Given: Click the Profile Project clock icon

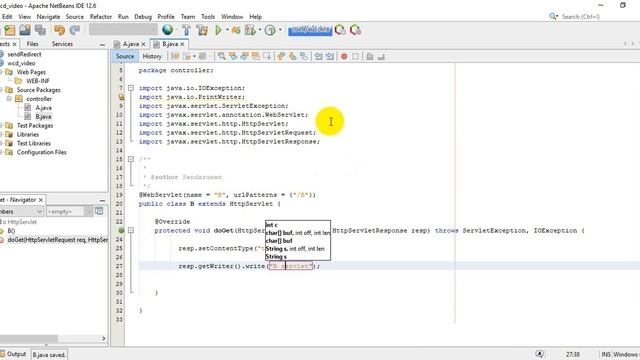Looking at the screenshot, I should pyautogui.click(x=270, y=30).
